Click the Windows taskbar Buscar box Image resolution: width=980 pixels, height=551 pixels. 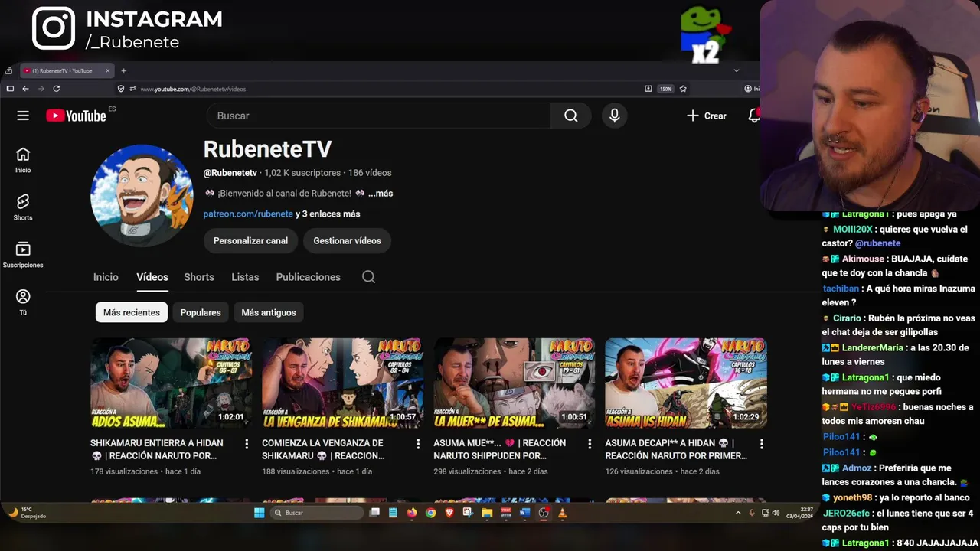pos(317,513)
